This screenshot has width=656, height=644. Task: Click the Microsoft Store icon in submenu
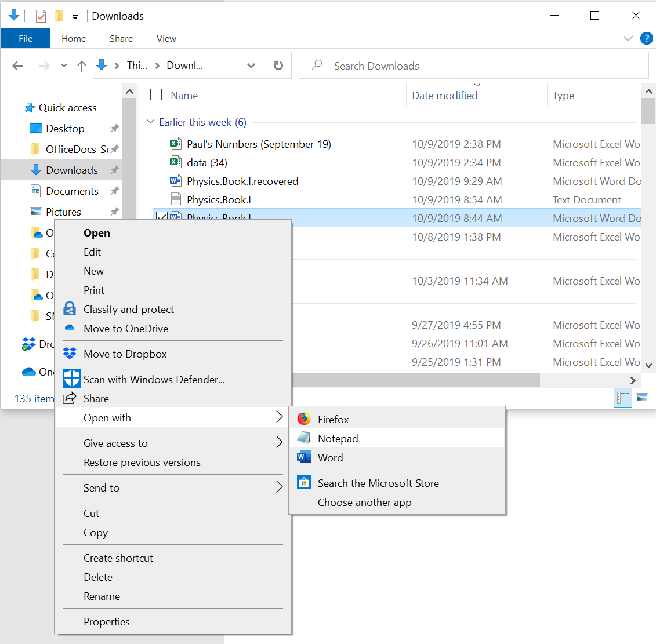304,483
